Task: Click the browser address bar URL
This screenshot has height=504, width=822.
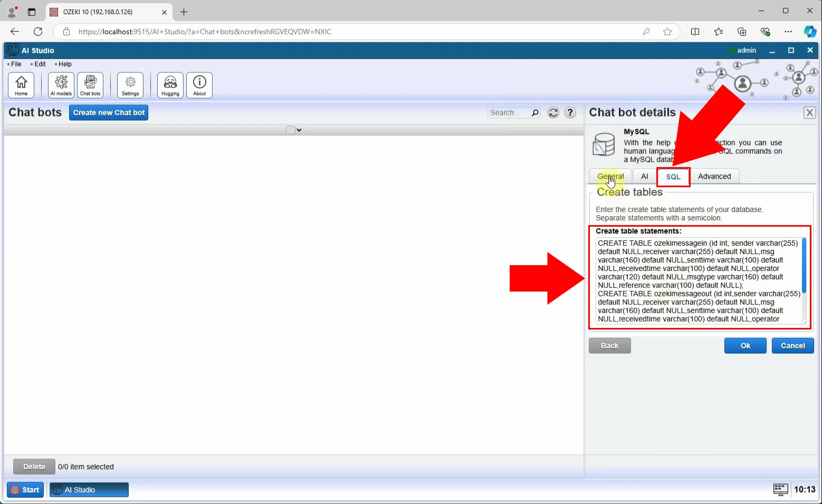Action: click(x=205, y=32)
